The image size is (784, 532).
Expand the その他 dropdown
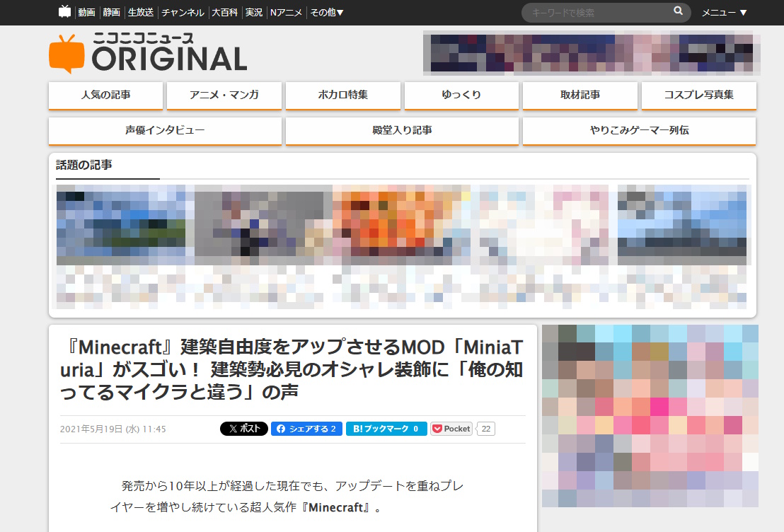coord(327,13)
